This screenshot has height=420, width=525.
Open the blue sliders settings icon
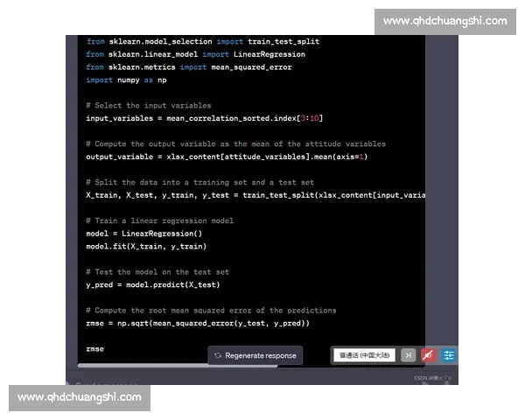pos(448,355)
